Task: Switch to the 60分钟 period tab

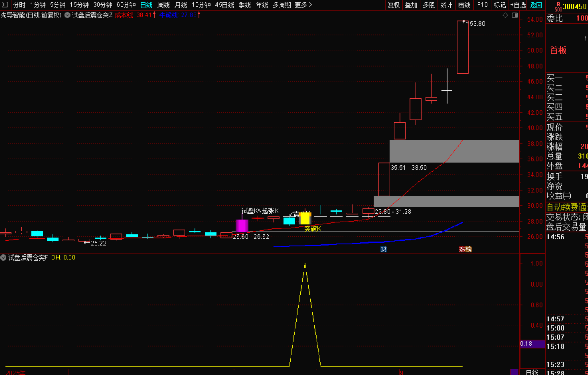Action: (x=126, y=5)
